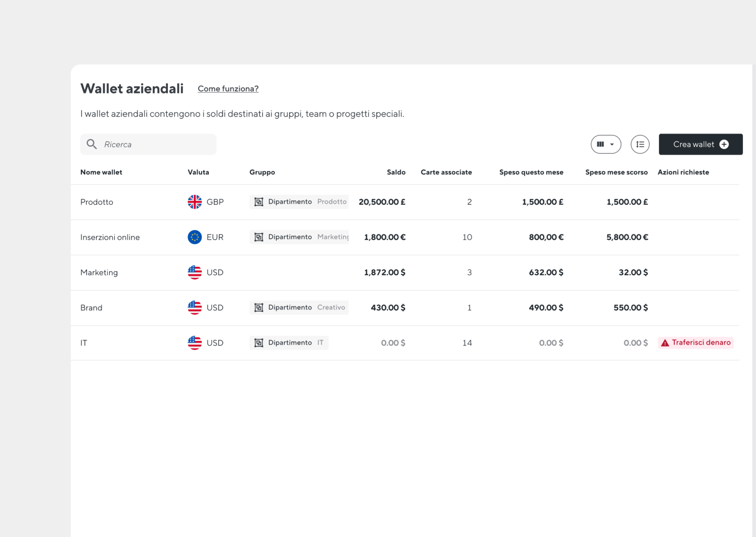This screenshot has width=756, height=537.
Task: Sort by Gruppo column header
Action: [262, 172]
